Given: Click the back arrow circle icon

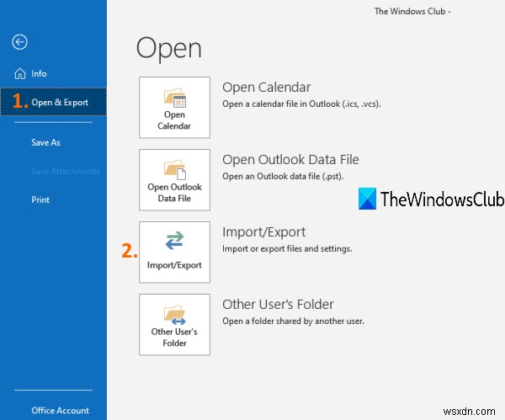Looking at the screenshot, I should [x=19, y=42].
